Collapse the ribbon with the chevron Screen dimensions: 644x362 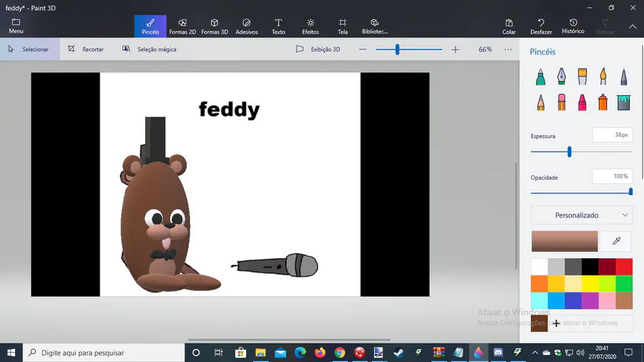click(x=633, y=26)
